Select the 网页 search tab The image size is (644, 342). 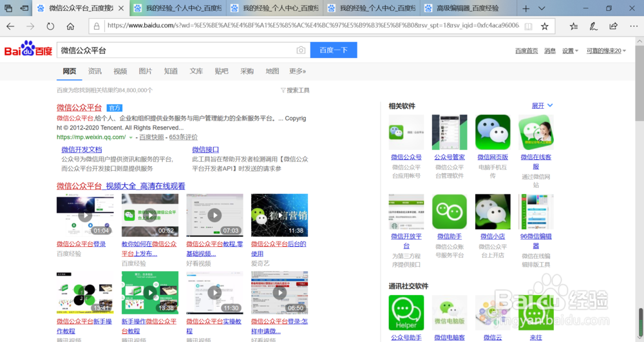click(70, 71)
